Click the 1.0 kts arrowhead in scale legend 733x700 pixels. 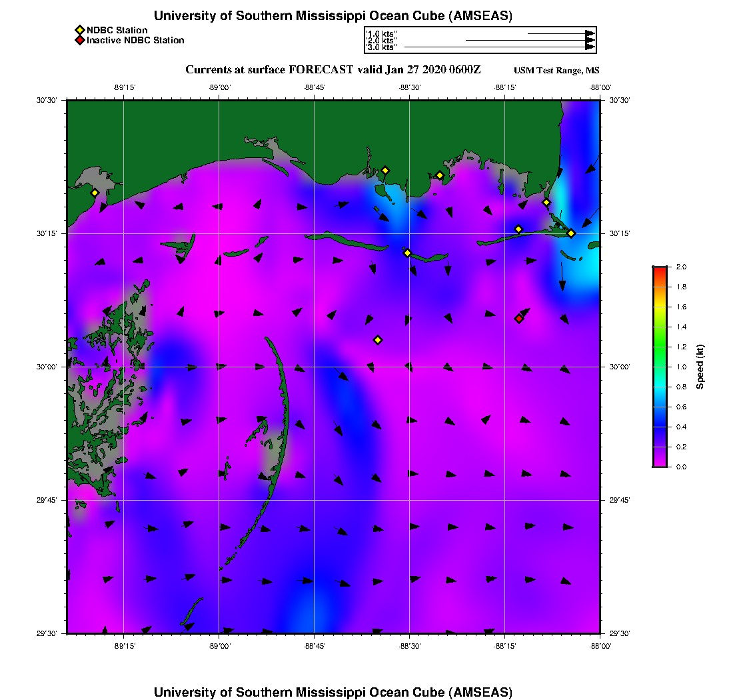[590, 33]
